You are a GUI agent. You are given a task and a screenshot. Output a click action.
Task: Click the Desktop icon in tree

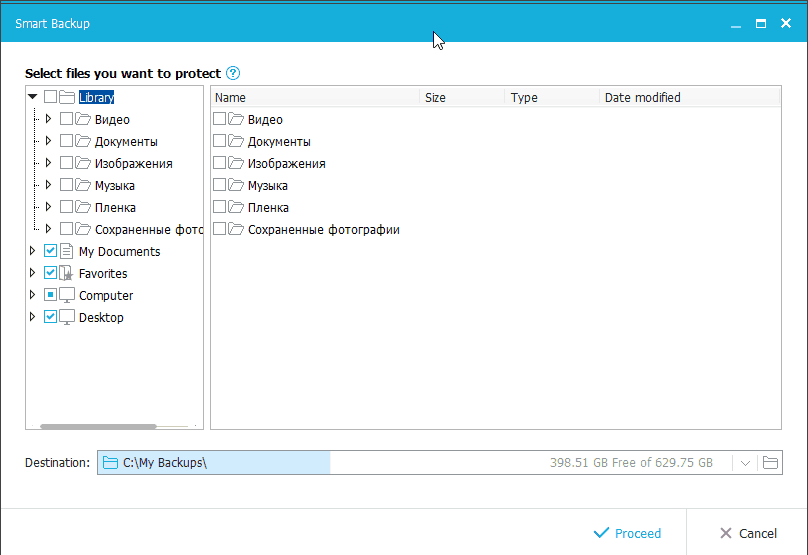coord(67,317)
